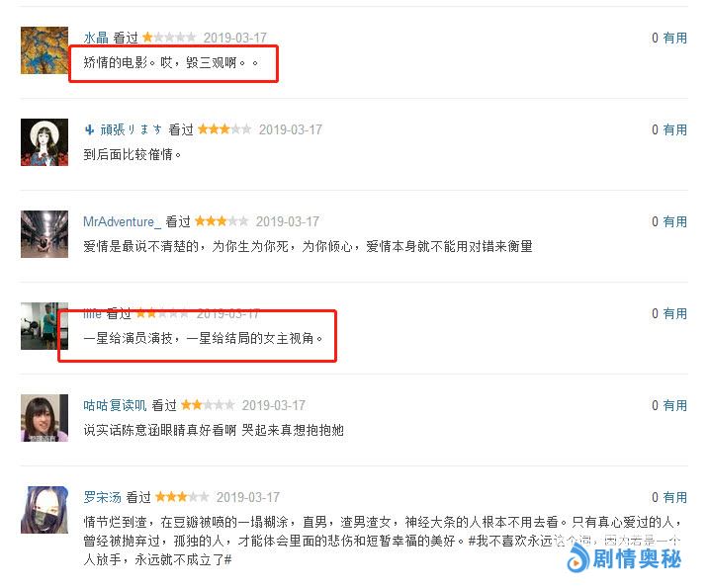The height and width of the screenshot is (588, 709).
Task: Click 咕咕复读叽 avatar thumbnail
Action: coord(44,418)
